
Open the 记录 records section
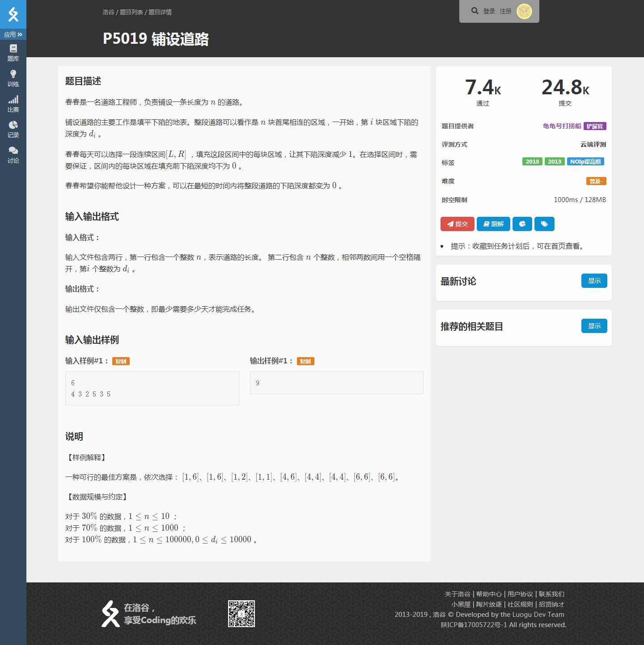click(13, 129)
